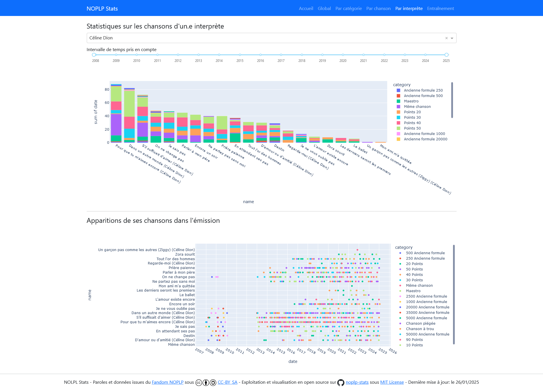This screenshot has width=543, height=392.
Task: Go to the Accueil page
Action: pyautogui.click(x=306, y=9)
